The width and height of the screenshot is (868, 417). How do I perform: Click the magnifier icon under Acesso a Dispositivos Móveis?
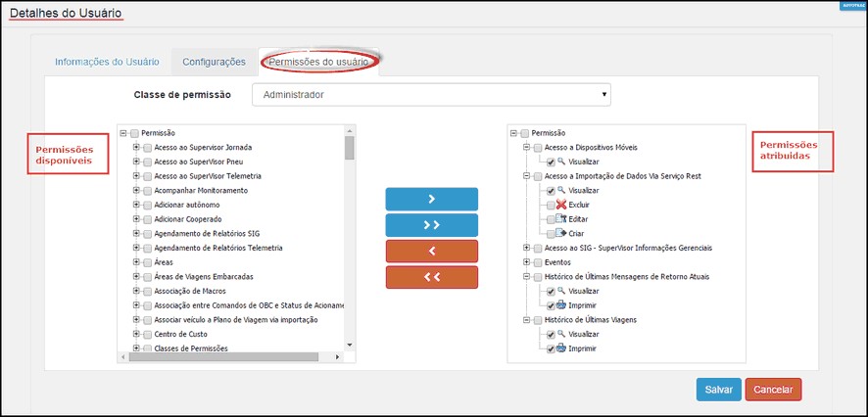coord(561,162)
